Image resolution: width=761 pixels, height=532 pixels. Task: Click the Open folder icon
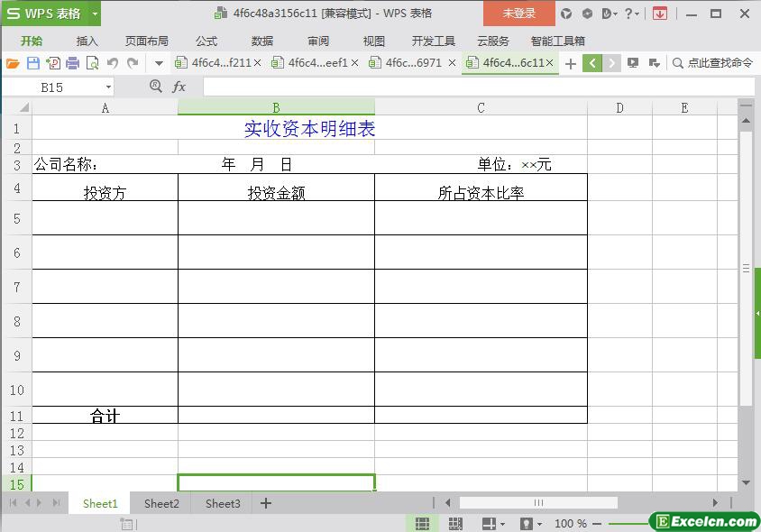pos(13,63)
